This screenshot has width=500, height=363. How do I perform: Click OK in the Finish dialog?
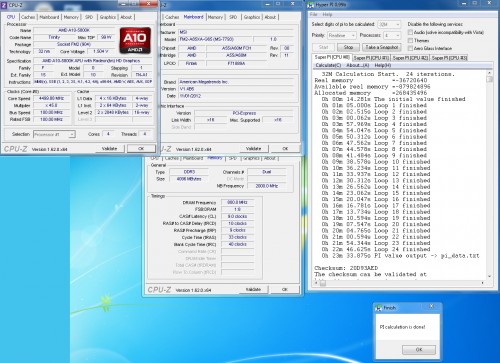point(419,350)
